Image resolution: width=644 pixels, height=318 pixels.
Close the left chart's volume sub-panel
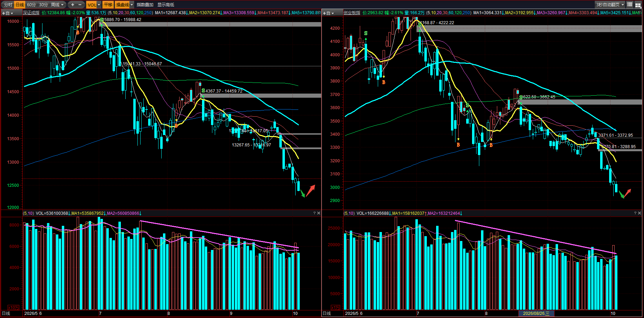(x=319, y=213)
